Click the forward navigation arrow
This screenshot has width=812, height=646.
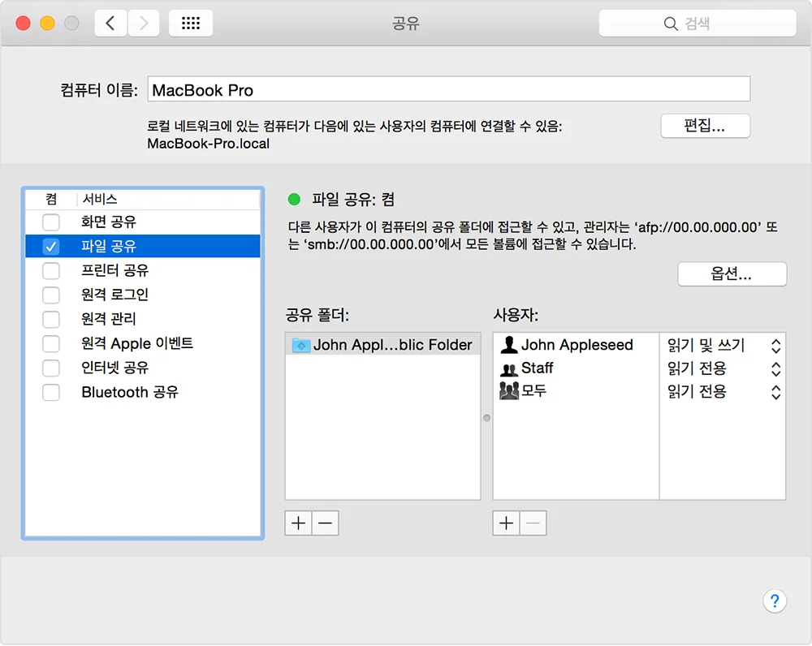(x=144, y=24)
